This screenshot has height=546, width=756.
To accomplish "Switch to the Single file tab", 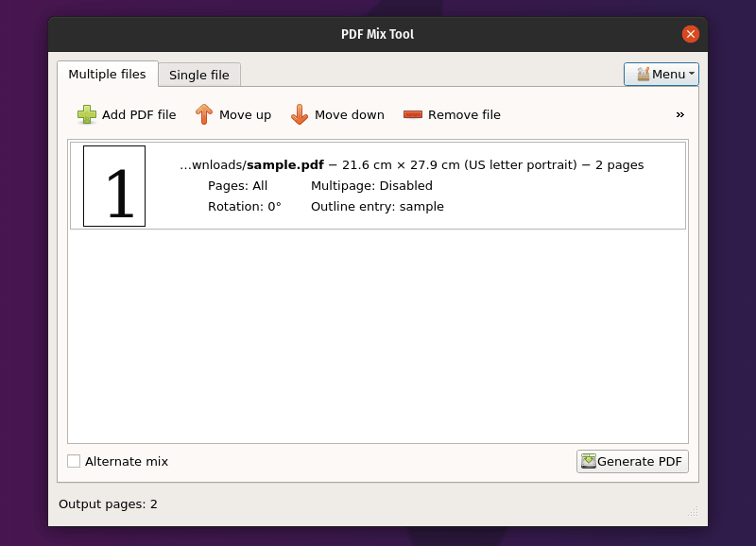I will 198,75.
